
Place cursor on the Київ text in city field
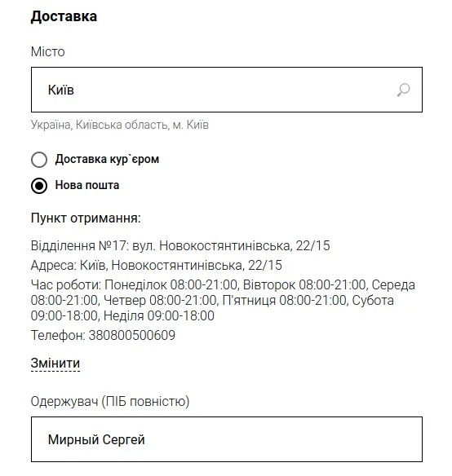[x=61, y=90]
